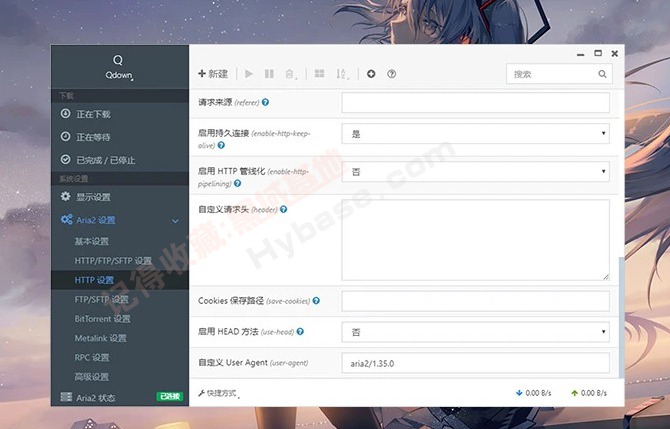Viewport: 670px width, 429px height.
Task: Click the 自定义 User Agent input field
Action: tap(475, 363)
